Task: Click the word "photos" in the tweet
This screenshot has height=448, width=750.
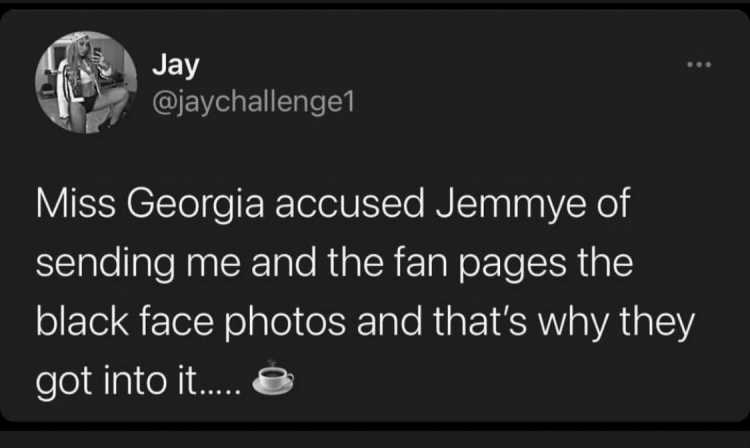Action: 285,323
